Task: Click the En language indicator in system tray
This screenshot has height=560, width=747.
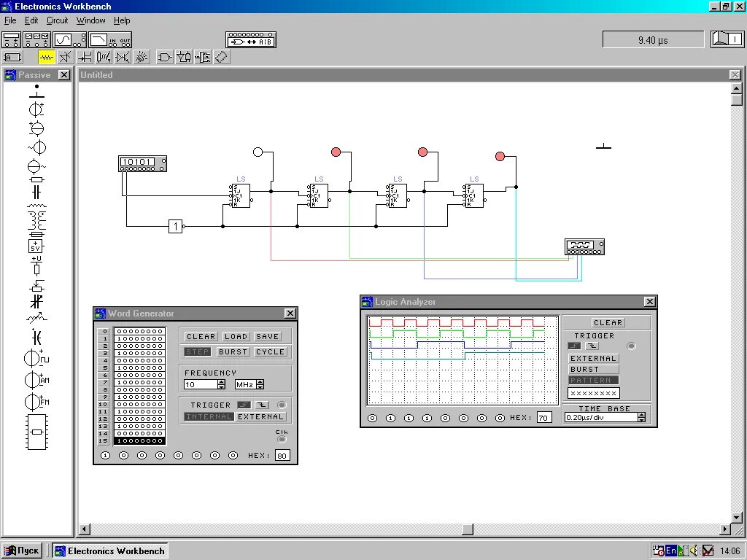Action: (671, 551)
